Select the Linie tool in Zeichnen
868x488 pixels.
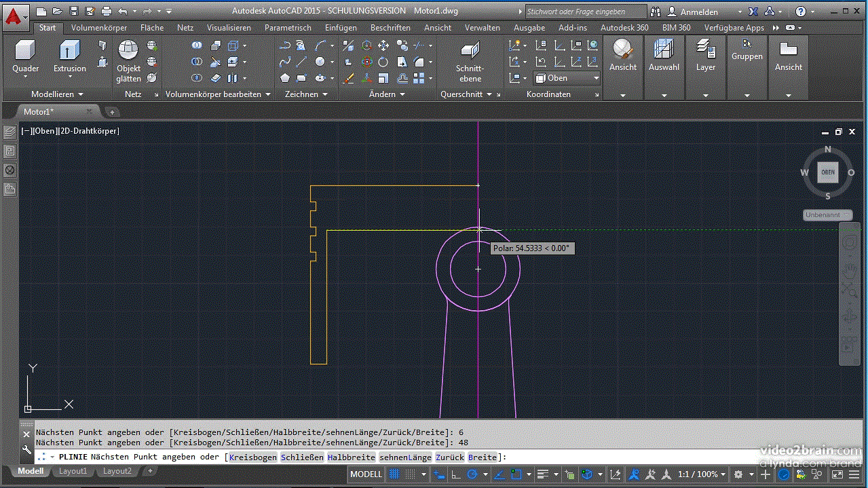point(301,62)
